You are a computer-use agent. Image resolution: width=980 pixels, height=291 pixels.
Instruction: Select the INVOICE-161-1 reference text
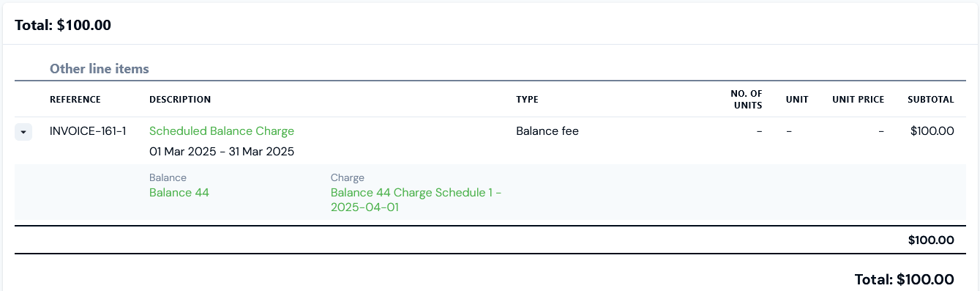(x=88, y=131)
